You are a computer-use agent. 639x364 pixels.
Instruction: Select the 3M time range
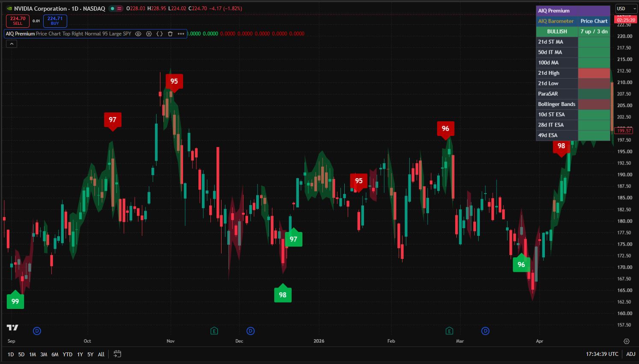point(44,354)
